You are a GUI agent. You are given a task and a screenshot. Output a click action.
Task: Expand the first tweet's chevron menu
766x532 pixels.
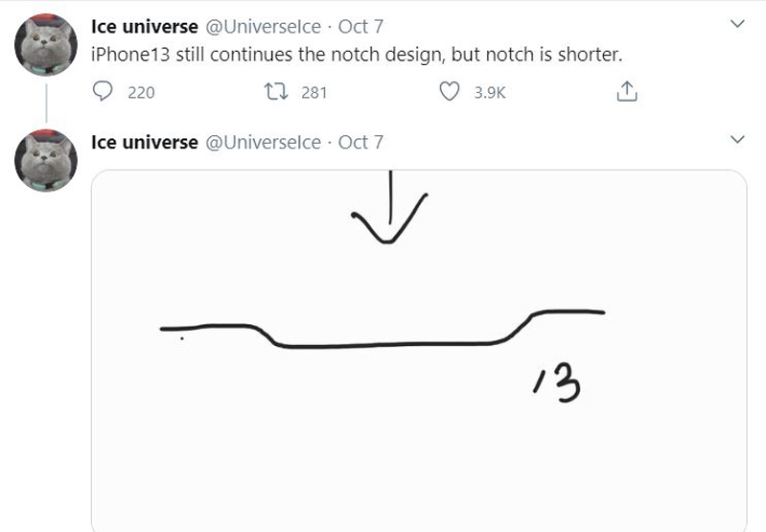(737, 24)
